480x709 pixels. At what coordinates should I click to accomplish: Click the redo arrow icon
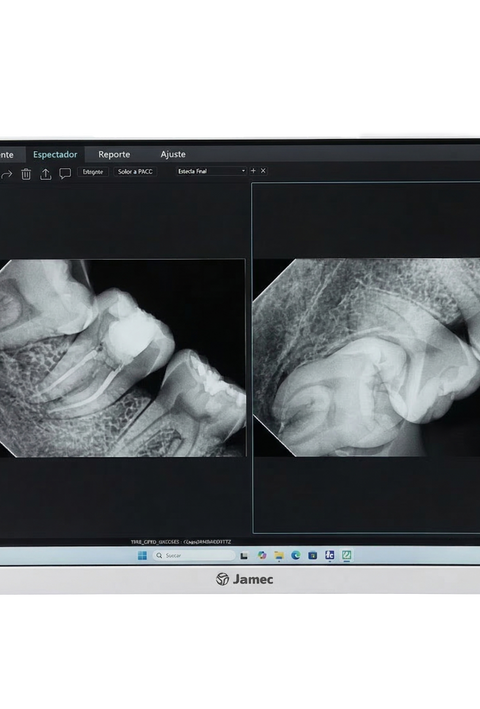6,174
